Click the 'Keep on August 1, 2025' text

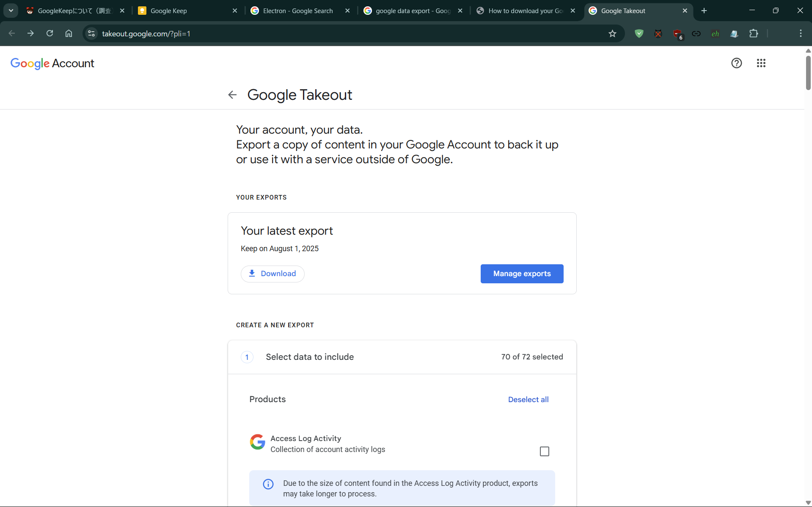[280, 249]
